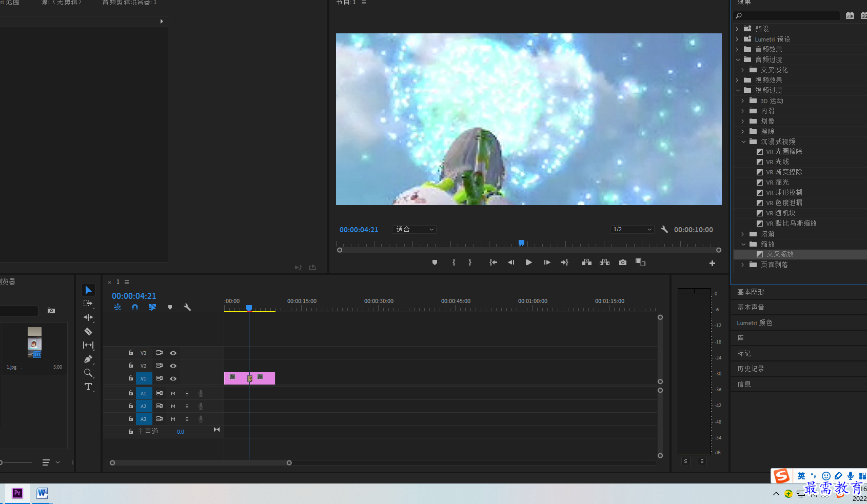
Task: Click effects search field
Action: pyautogui.click(x=786, y=16)
